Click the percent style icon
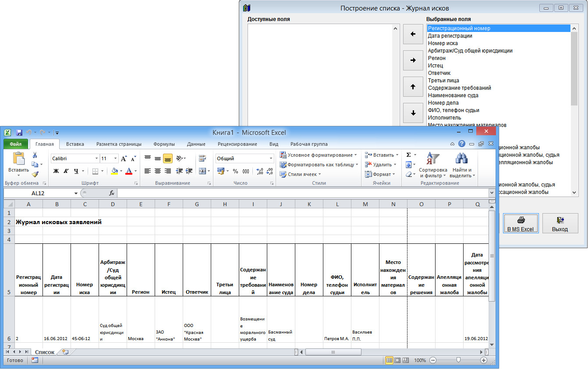Viewport: 588px width, 369px height. (x=235, y=171)
